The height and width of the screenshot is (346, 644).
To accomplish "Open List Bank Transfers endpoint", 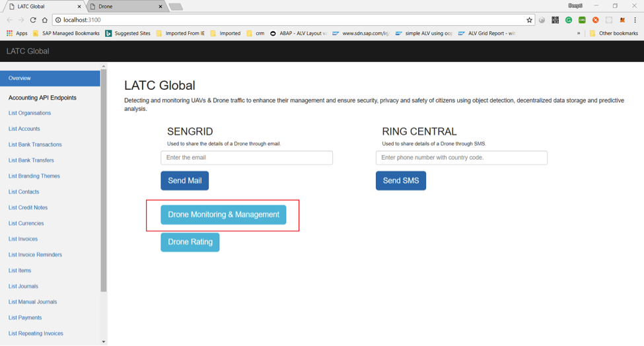I will point(31,160).
